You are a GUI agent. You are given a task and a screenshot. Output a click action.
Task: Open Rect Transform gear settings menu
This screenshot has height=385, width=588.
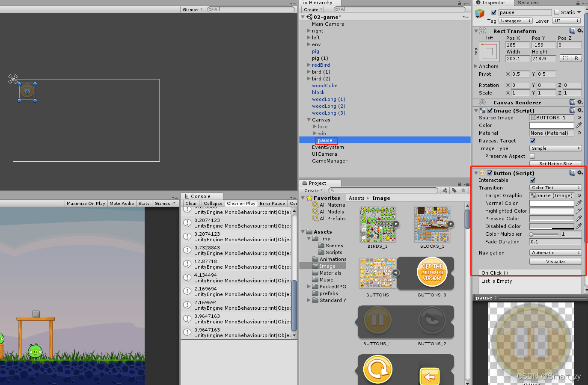pyautogui.click(x=580, y=31)
